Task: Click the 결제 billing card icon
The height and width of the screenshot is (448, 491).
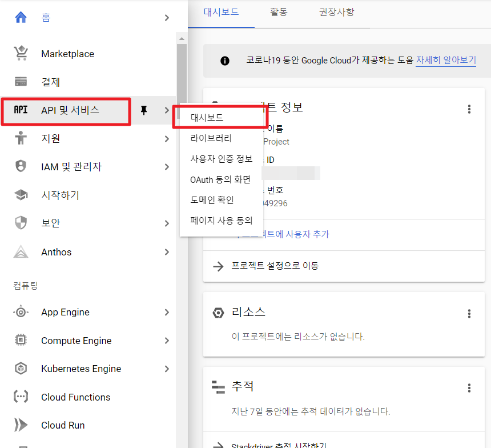Action: tap(21, 82)
